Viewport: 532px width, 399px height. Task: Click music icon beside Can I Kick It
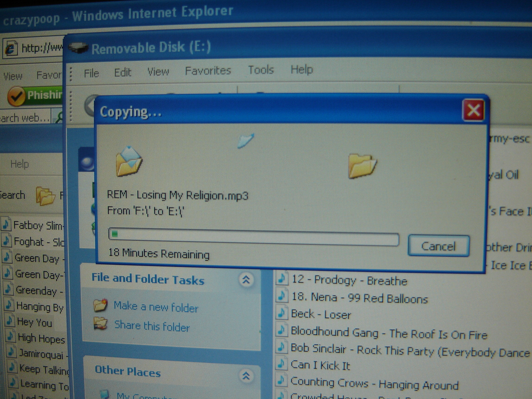(281, 364)
